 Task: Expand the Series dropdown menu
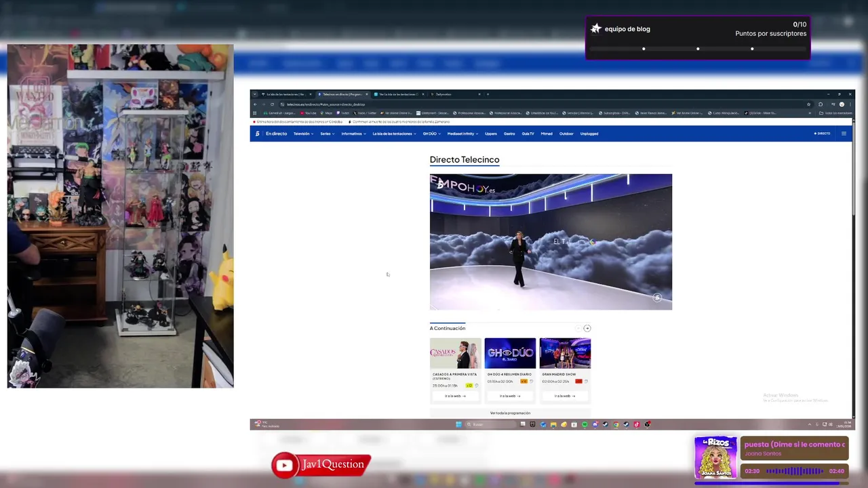pyautogui.click(x=328, y=134)
